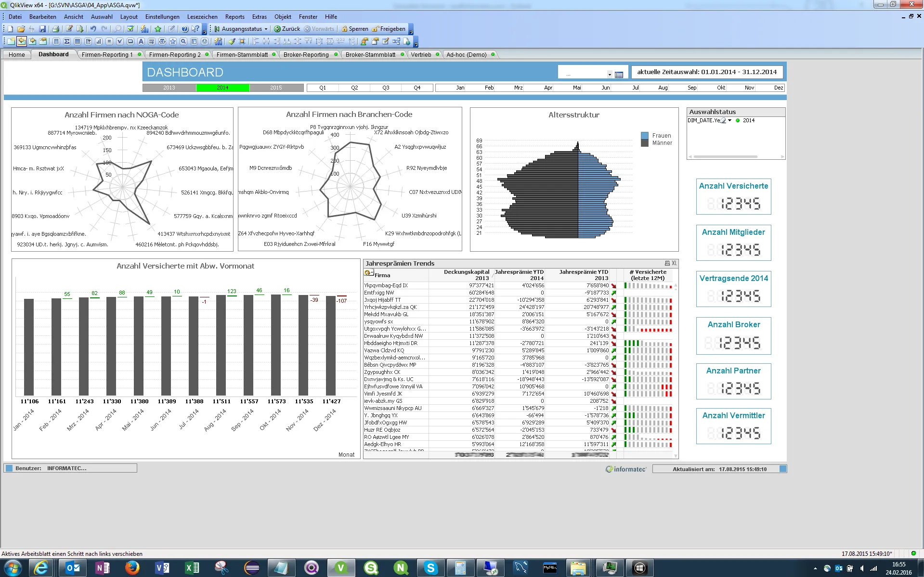Click the Zurück back arrow button

(x=287, y=29)
